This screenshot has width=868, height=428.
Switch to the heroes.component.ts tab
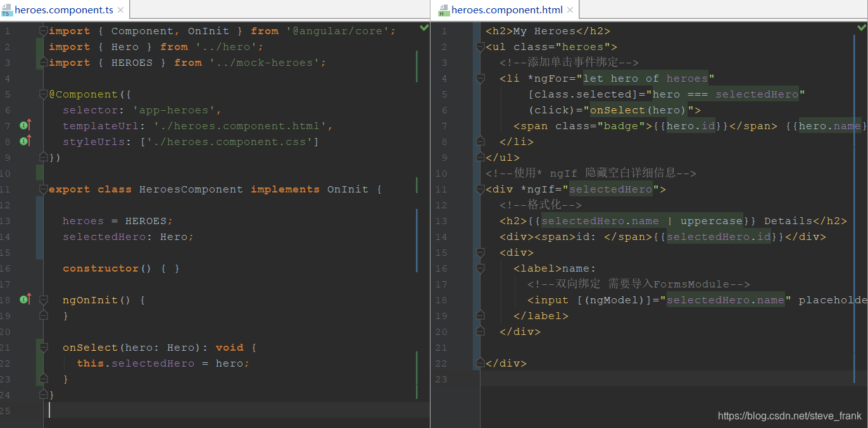[63, 10]
